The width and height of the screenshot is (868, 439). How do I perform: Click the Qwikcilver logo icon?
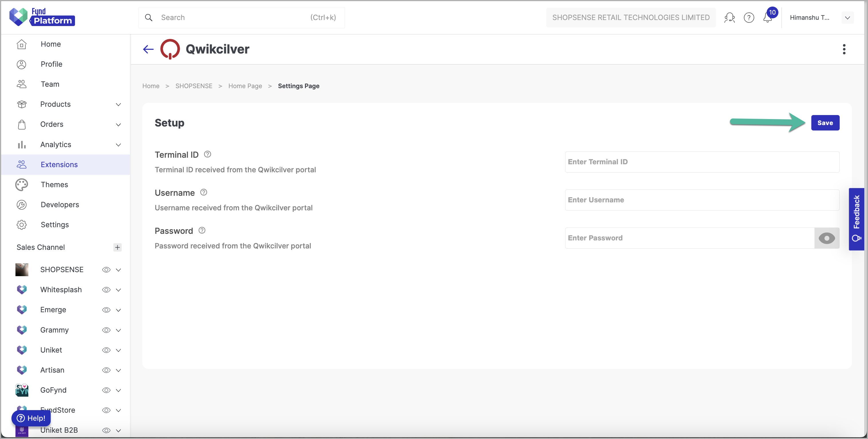point(170,49)
